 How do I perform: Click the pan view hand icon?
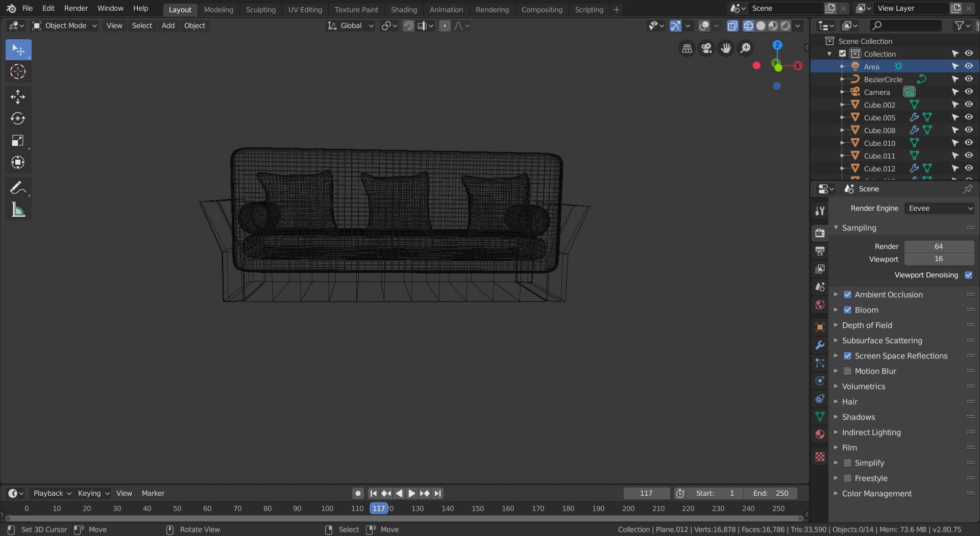pos(726,48)
